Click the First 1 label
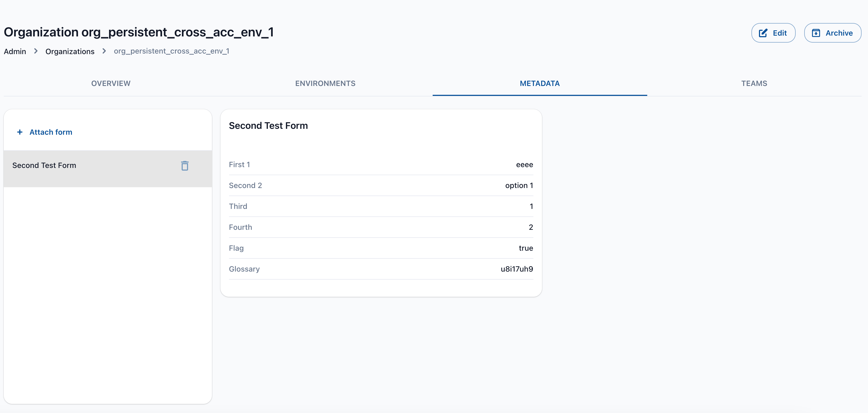This screenshot has height=413, width=868. (239, 165)
